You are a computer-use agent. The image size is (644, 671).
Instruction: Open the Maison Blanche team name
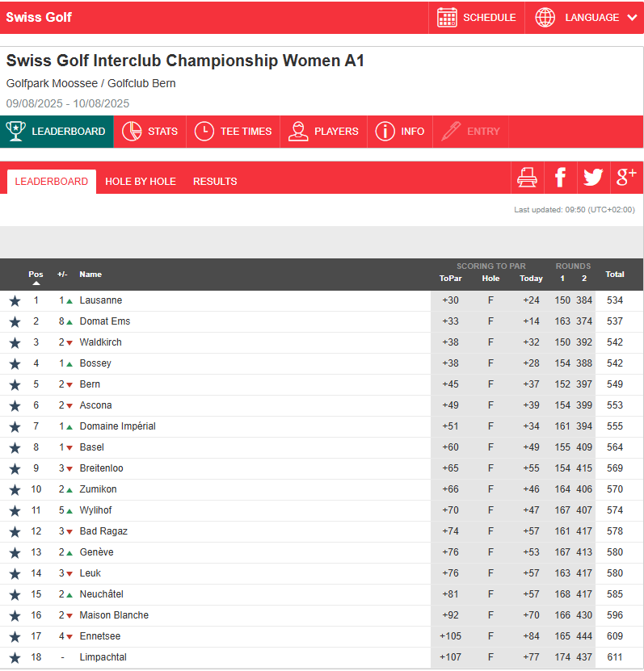114,615
